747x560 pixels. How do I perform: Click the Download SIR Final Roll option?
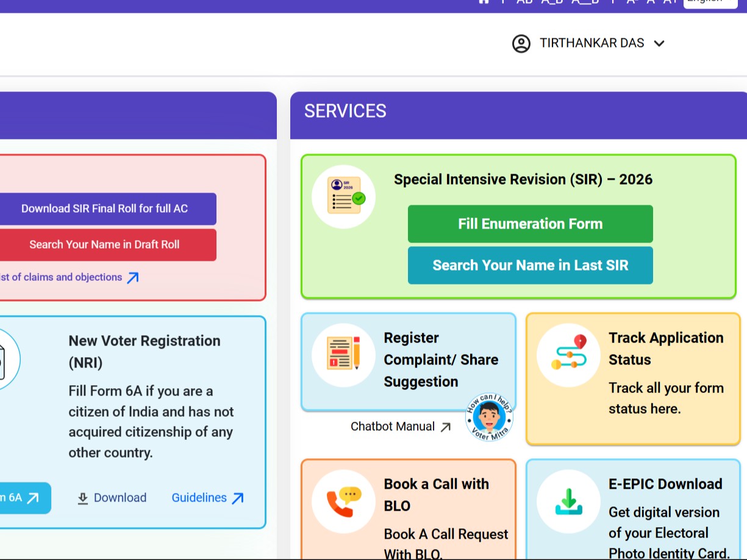coord(105,208)
